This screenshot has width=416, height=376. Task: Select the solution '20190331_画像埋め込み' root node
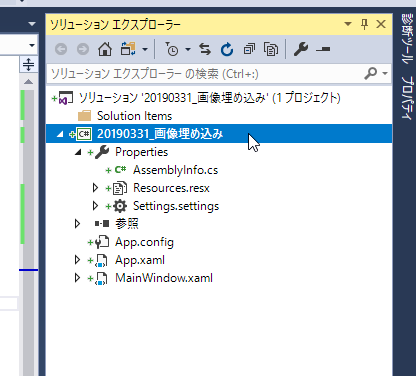209,98
